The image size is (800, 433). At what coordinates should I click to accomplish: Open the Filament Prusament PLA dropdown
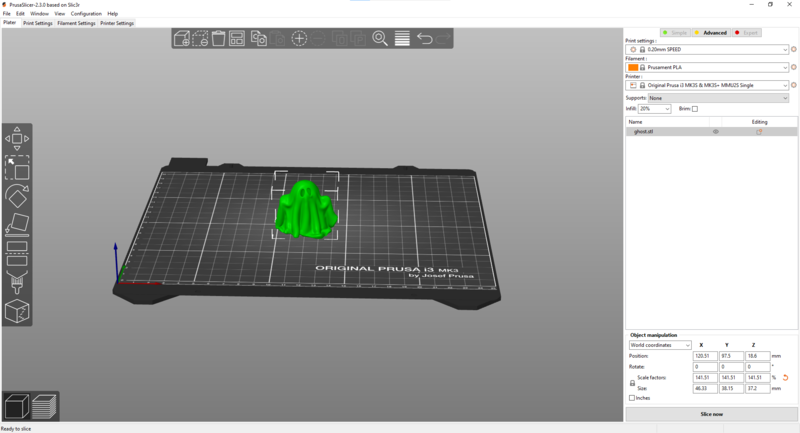click(707, 67)
